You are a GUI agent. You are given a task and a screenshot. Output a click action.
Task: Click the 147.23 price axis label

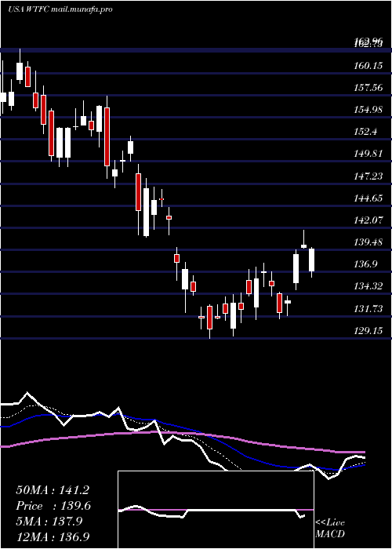tap(367, 176)
